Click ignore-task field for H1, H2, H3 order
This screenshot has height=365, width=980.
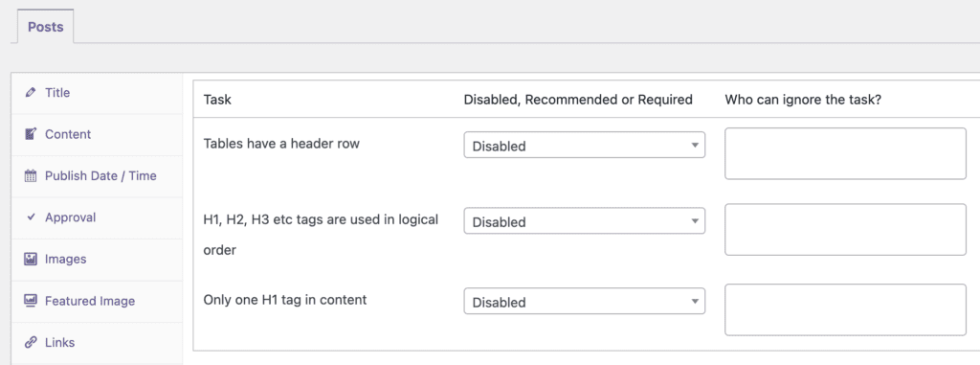pyautogui.click(x=845, y=229)
